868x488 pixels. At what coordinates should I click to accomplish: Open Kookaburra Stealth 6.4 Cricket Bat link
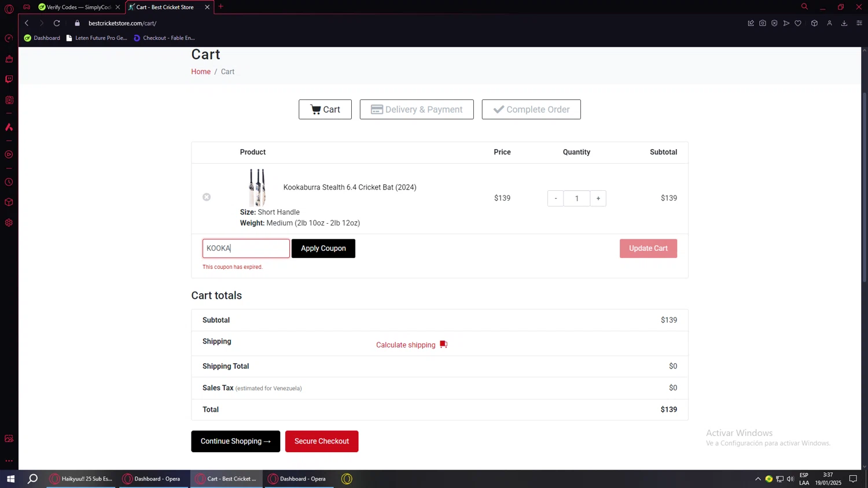point(350,187)
